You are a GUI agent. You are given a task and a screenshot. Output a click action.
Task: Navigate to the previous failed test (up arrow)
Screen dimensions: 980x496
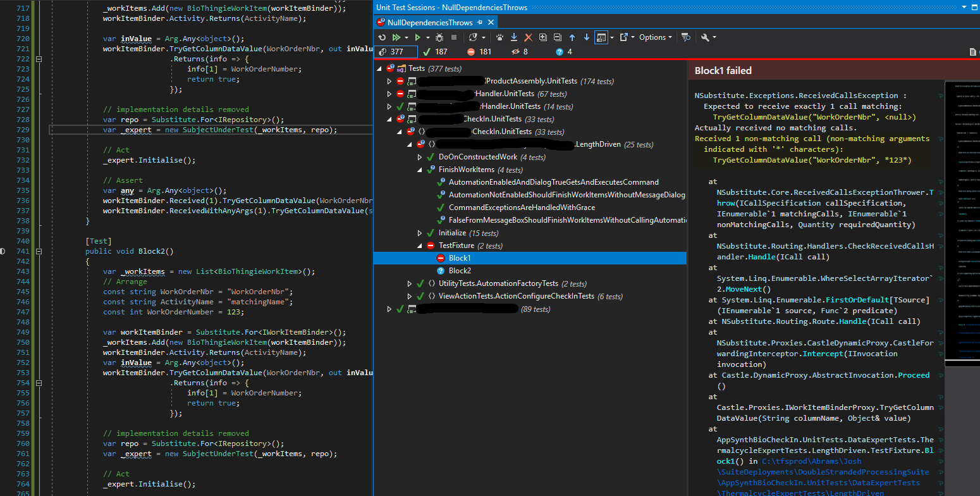(x=572, y=37)
